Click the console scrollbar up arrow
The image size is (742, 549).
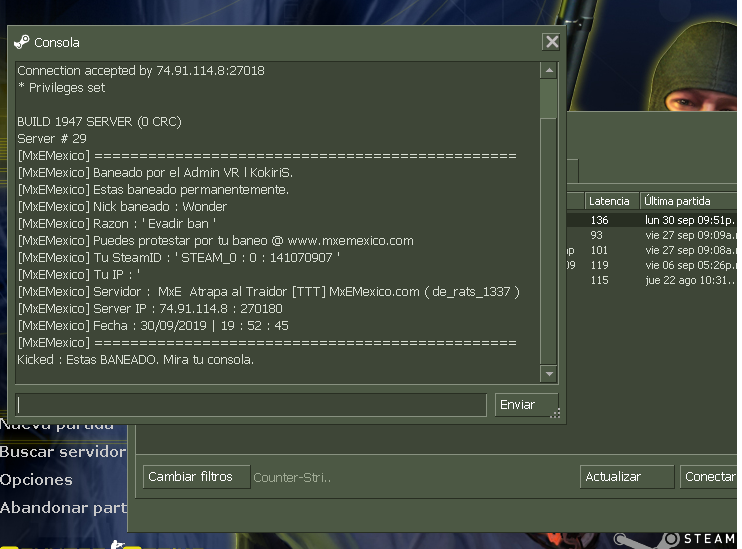pos(549,71)
